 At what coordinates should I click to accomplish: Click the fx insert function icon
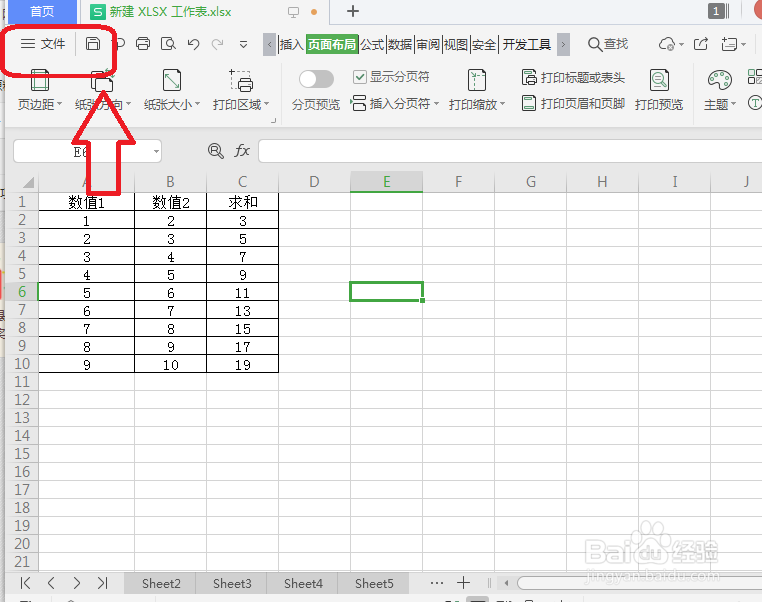[242, 151]
